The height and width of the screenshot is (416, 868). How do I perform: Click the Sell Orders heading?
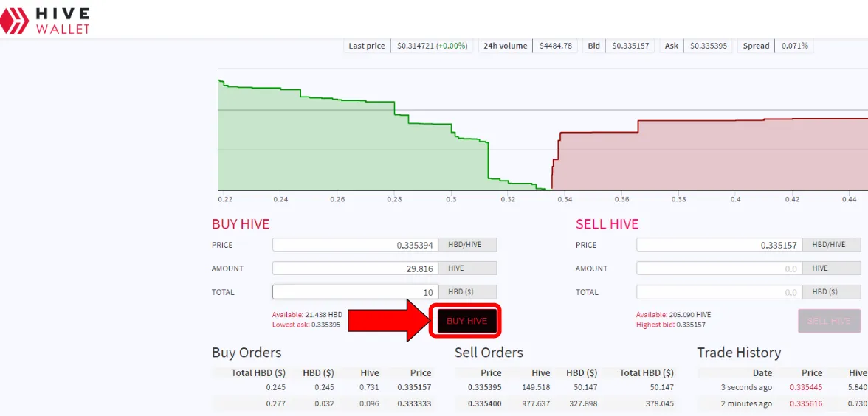(x=489, y=353)
